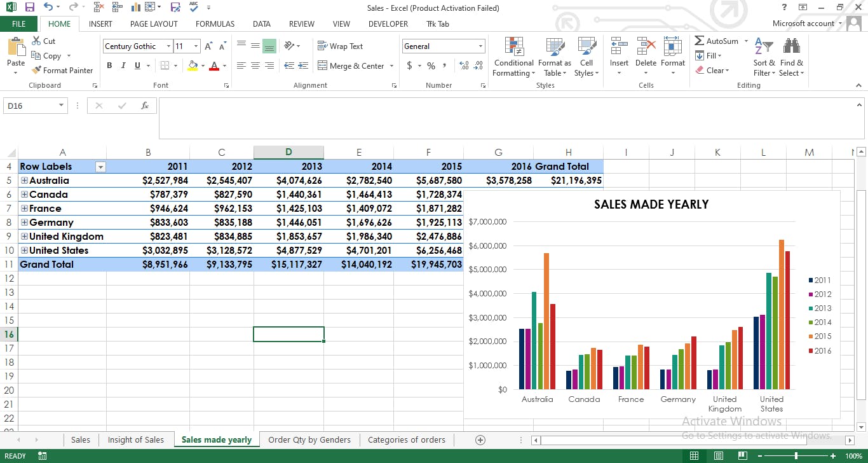Click the AutoSum button

(x=717, y=41)
